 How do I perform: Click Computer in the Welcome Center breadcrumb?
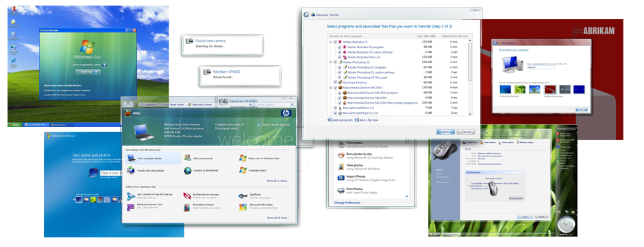(x=150, y=105)
